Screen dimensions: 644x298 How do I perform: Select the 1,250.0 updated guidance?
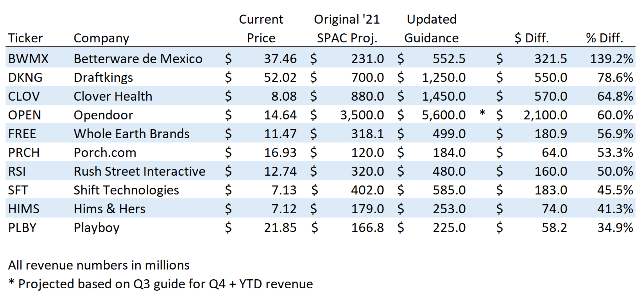(x=444, y=77)
